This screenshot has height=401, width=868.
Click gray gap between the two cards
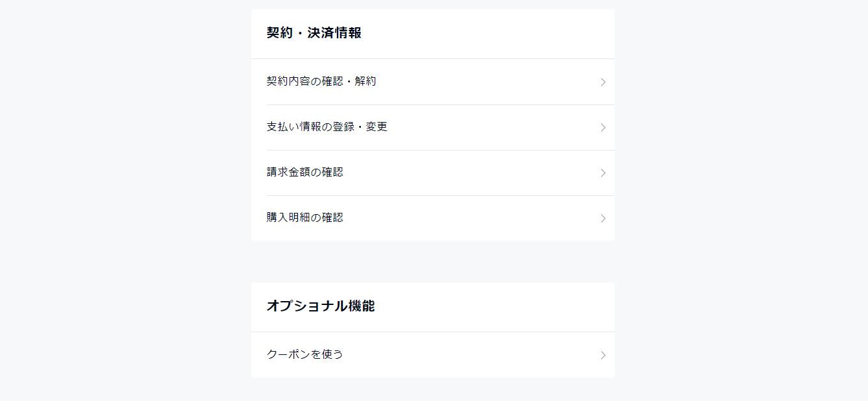tap(433, 261)
